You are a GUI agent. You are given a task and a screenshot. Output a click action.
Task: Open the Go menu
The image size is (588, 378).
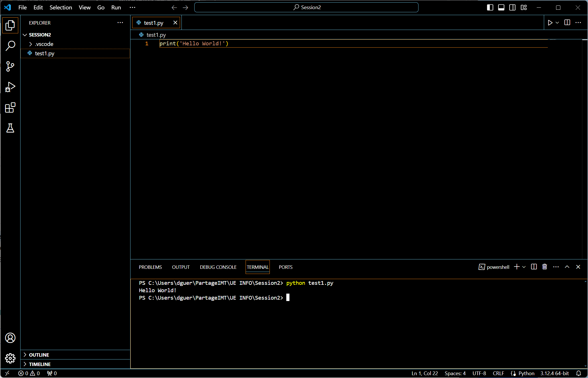pyautogui.click(x=101, y=7)
